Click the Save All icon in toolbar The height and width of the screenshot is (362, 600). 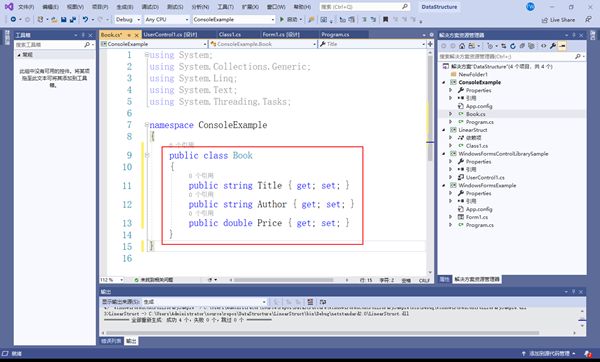coord(72,20)
